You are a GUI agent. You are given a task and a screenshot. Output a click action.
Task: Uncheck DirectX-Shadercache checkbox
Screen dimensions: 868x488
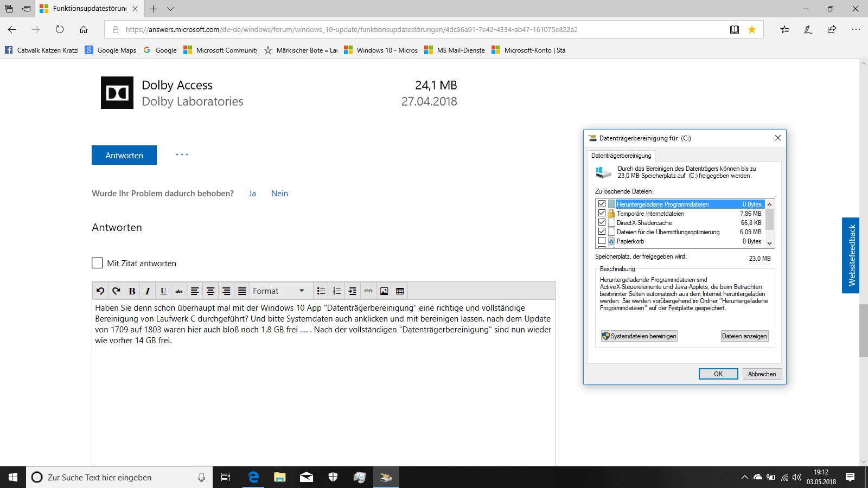point(602,222)
